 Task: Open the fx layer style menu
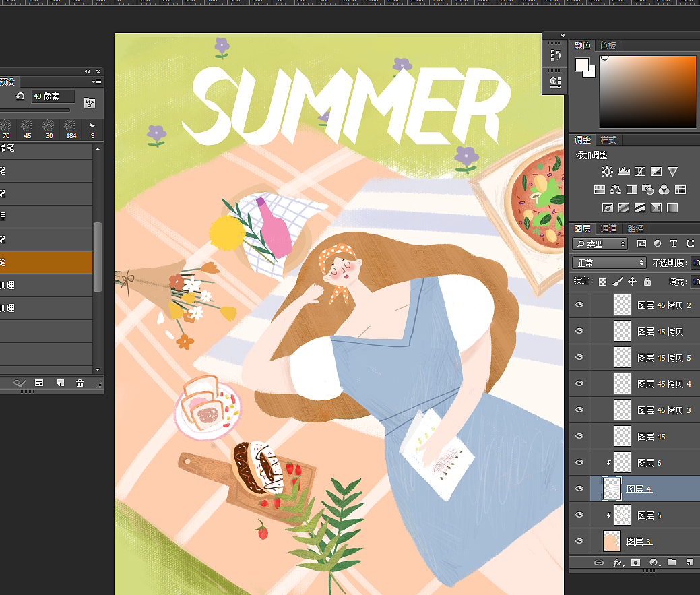click(618, 563)
